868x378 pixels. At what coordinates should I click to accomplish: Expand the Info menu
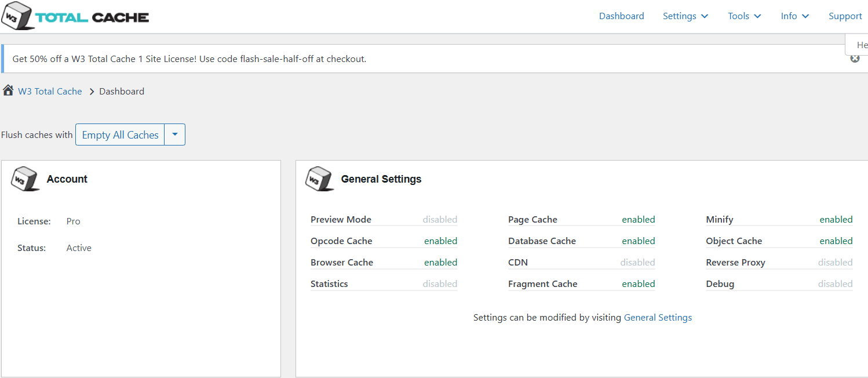point(795,16)
